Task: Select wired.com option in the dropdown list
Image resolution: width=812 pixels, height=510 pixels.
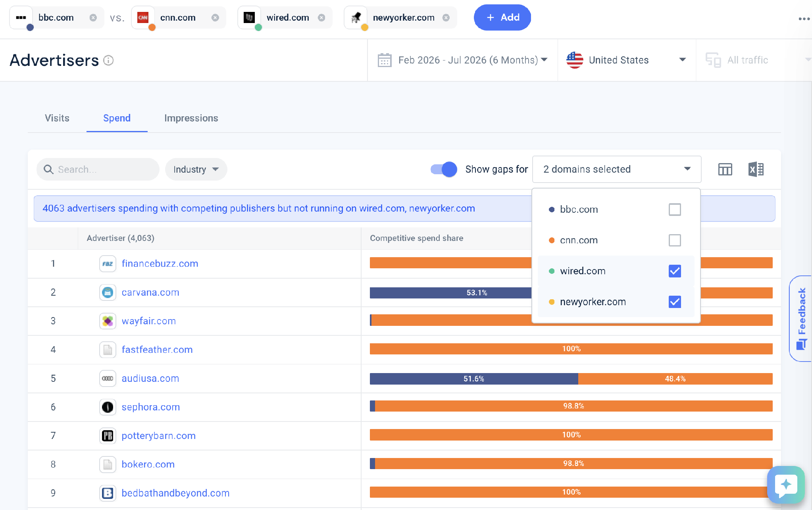Action: (x=616, y=271)
